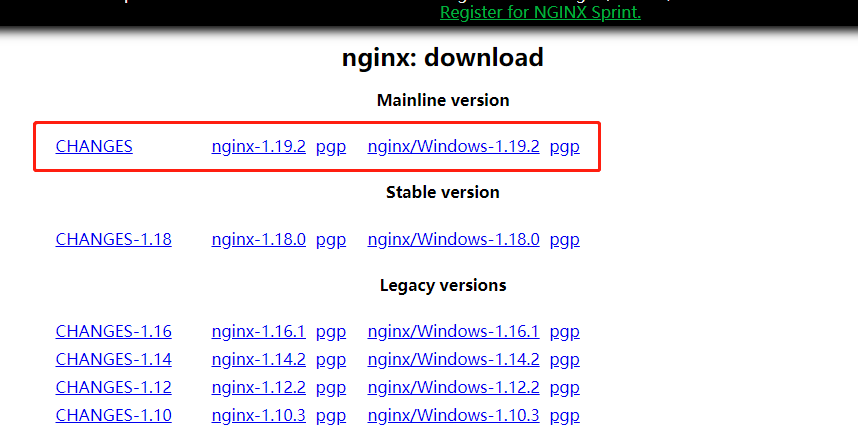Select the 'nginx: download' page heading
The width and height of the screenshot is (858, 430).
coord(443,57)
